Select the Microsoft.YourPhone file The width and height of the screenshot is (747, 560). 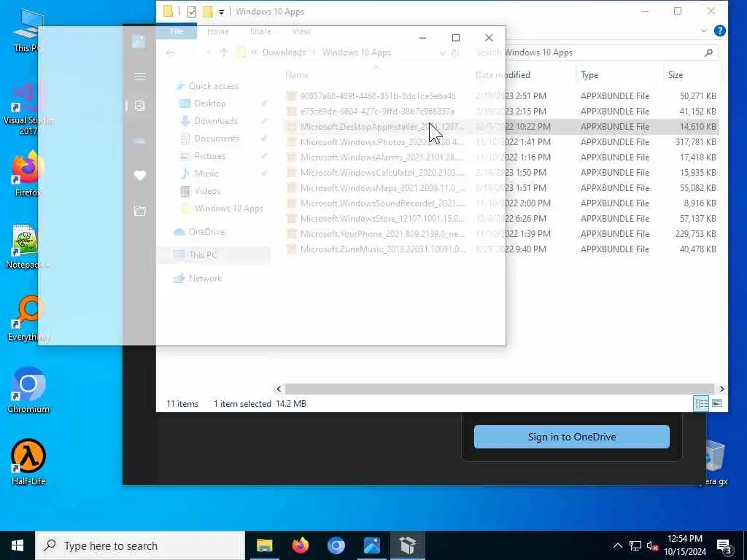(x=501, y=233)
